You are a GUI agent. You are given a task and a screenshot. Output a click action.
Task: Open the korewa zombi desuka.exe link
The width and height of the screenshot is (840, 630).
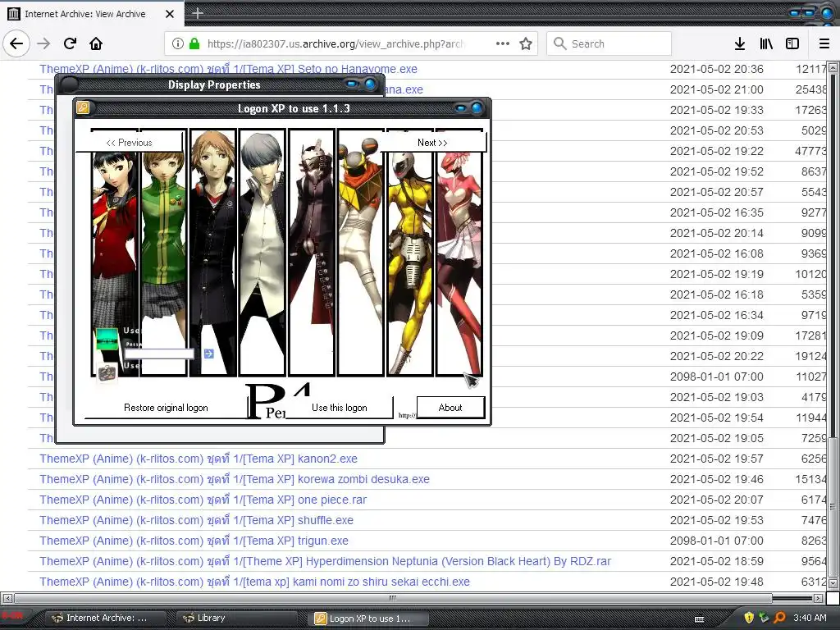point(235,479)
